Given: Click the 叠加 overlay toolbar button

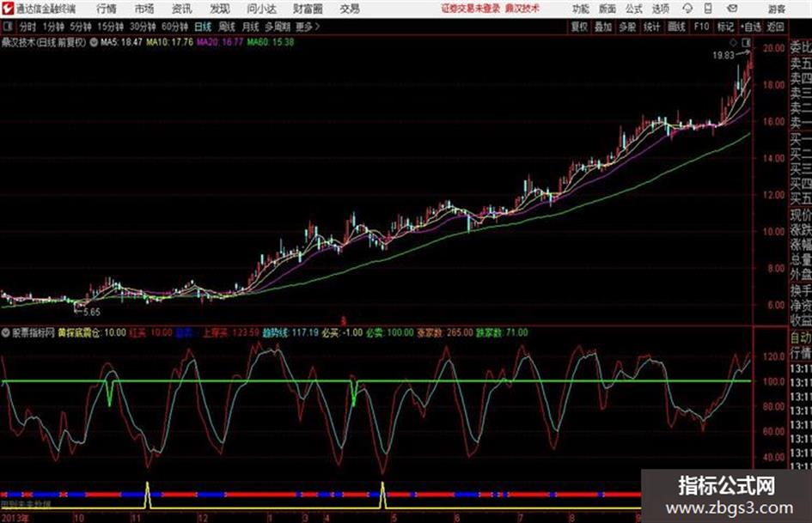Looking at the screenshot, I should click(603, 27).
